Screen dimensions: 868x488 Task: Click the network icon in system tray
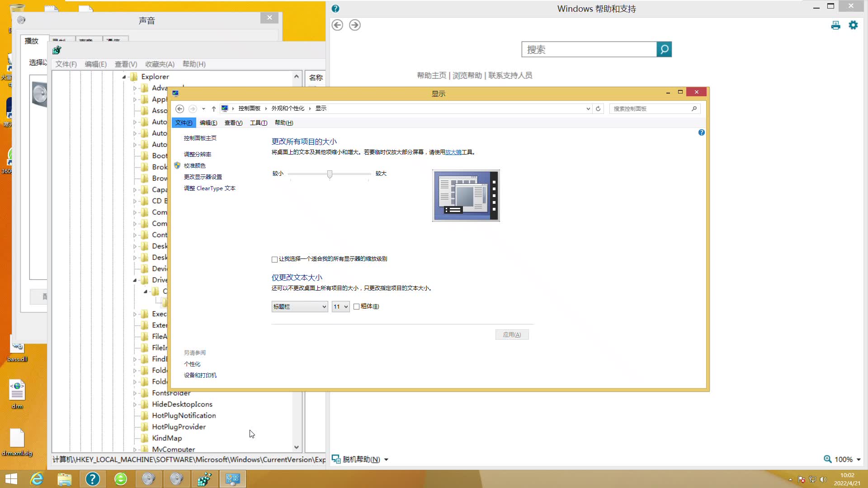coord(812,479)
